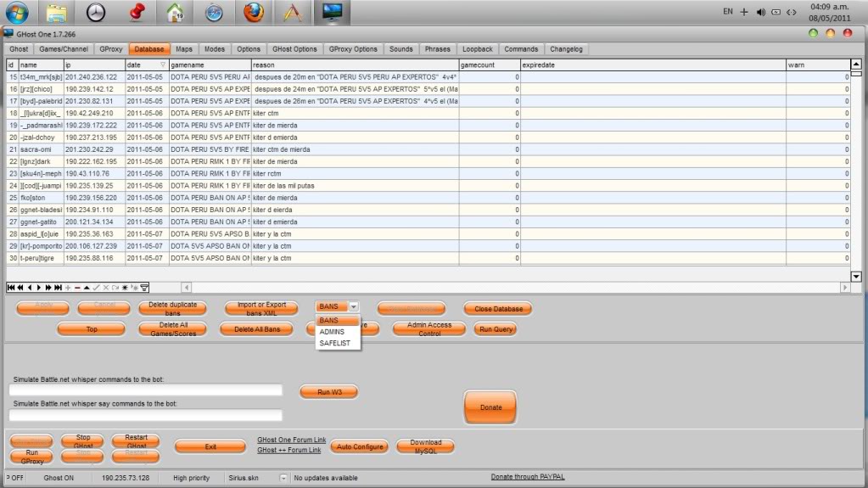Click horizontal scrollbar left arrow
Screen dimensions: 868x488
(x=187, y=288)
